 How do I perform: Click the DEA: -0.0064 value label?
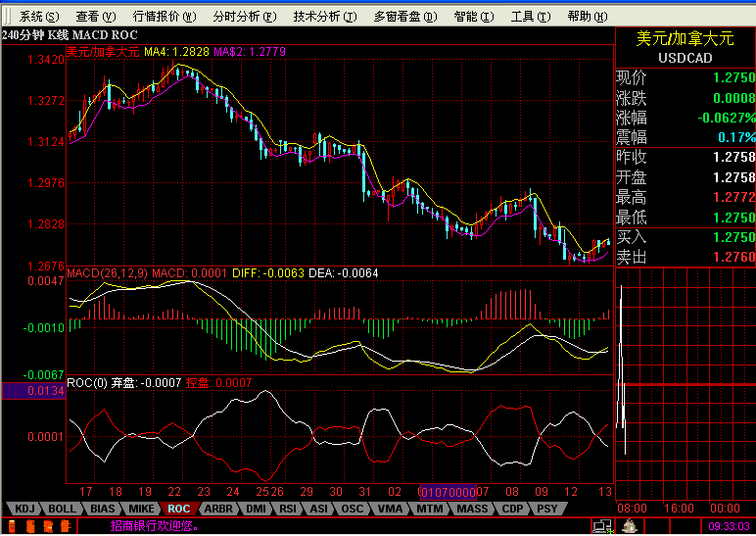344,273
